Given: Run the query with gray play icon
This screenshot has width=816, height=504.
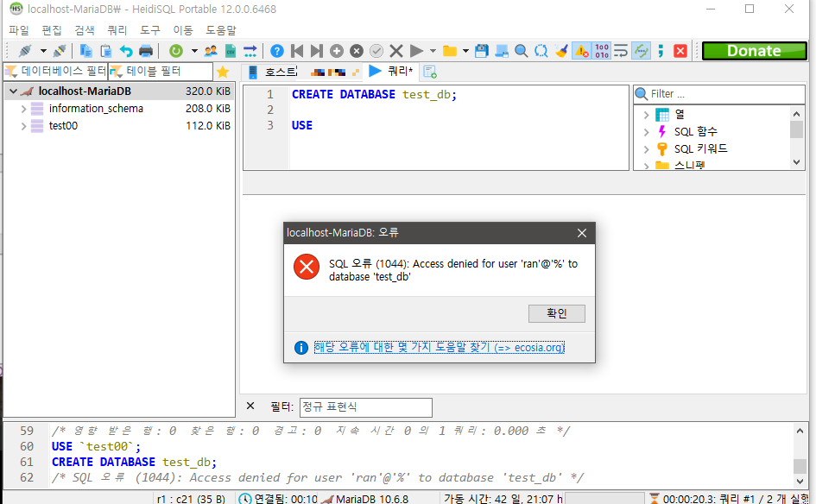Looking at the screenshot, I should click(x=416, y=51).
